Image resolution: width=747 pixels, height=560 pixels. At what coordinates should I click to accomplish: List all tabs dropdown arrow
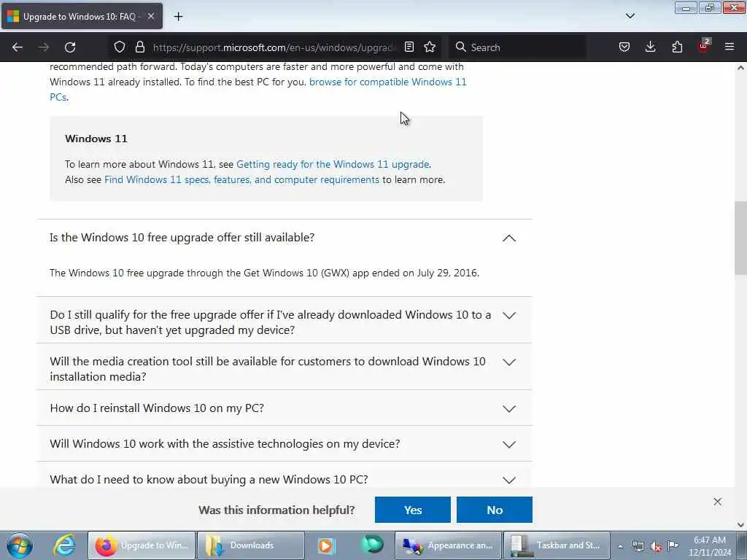coord(630,16)
